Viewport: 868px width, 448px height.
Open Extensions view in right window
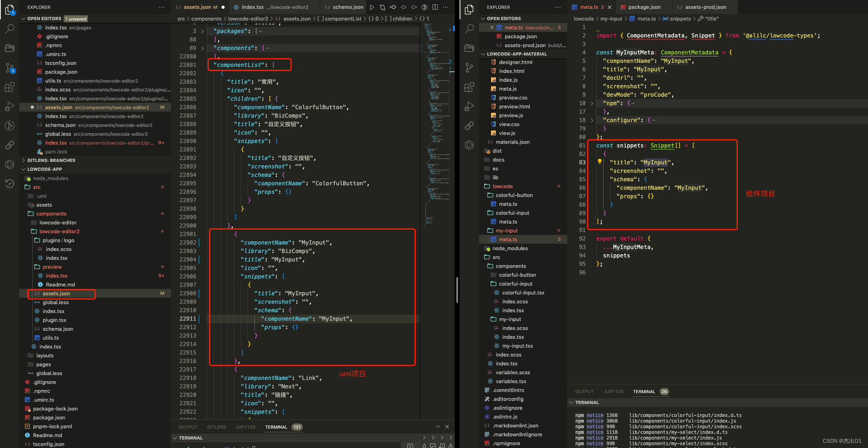(x=469, y=87)
